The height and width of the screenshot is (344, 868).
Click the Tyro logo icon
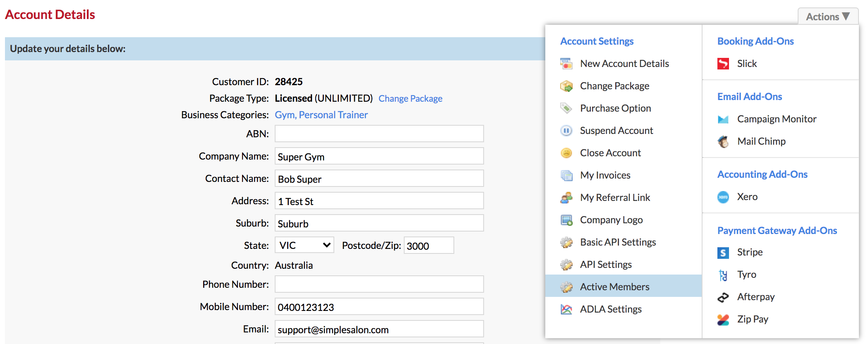click(723, 275)
